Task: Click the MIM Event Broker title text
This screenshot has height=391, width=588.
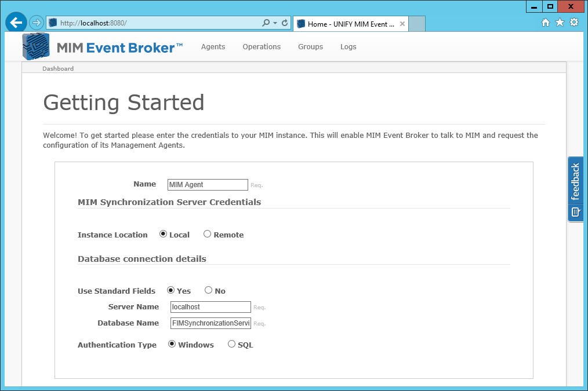Action: [119, 48]
